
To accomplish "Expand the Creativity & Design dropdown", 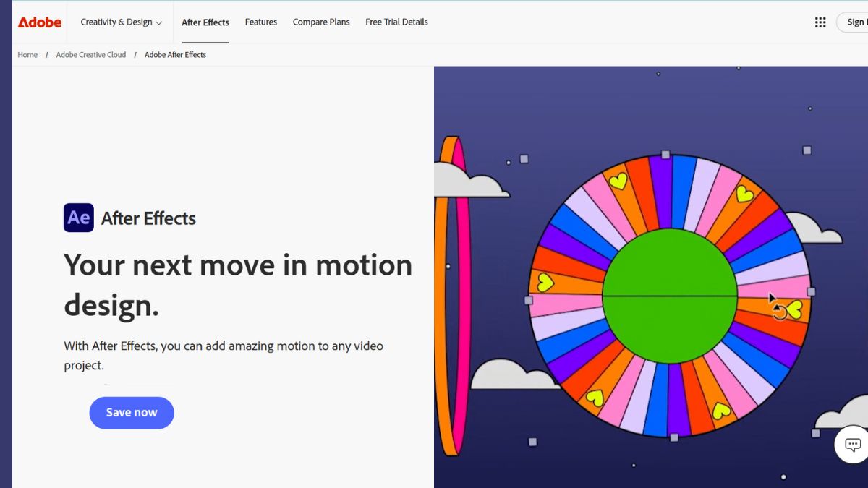I will [x=122, y=22].
